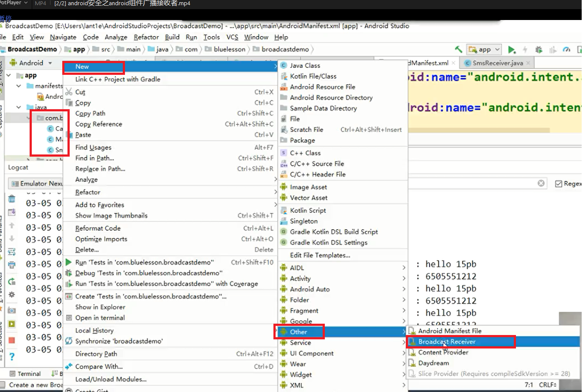Click the logcat Restart icon
Screen dimensions: 583x392
[12, 281]
